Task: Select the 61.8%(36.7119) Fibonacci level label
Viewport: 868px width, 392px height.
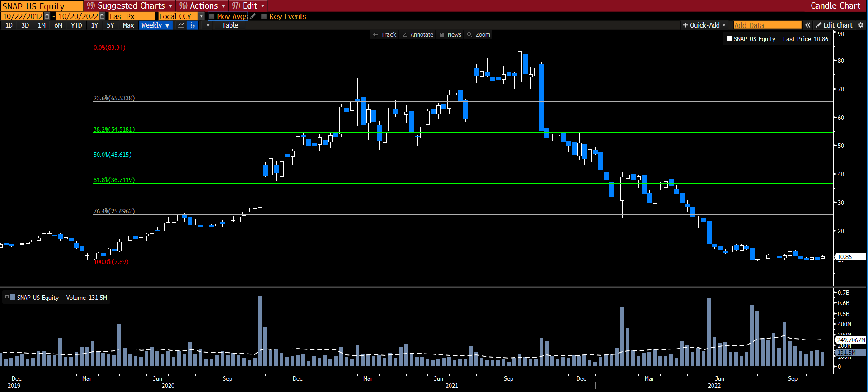Action: pyautogui.click(x=114, y=180)
